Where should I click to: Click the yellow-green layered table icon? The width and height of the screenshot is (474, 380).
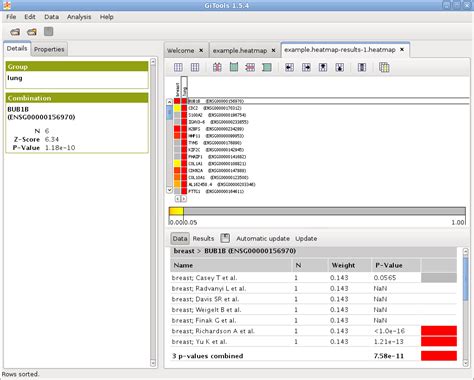click(x=384, y=68)
